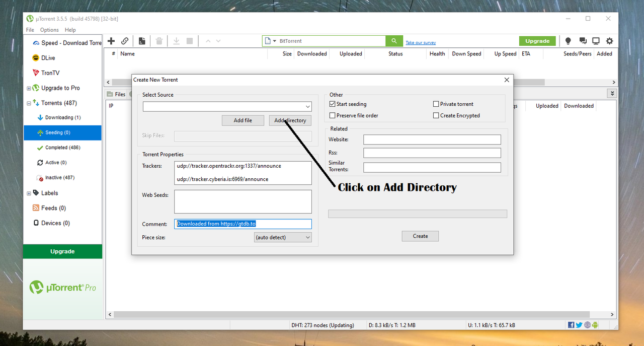This screenshot has height=346, width=644.
Task: Click the chat bubbles icon in toolbar
Action: tap(583, 41)
